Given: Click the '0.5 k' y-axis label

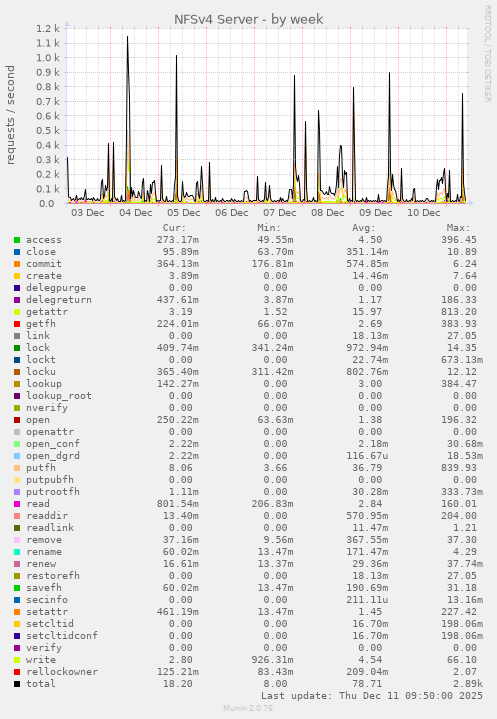Looking at the screenshot, I should point(48,131).
